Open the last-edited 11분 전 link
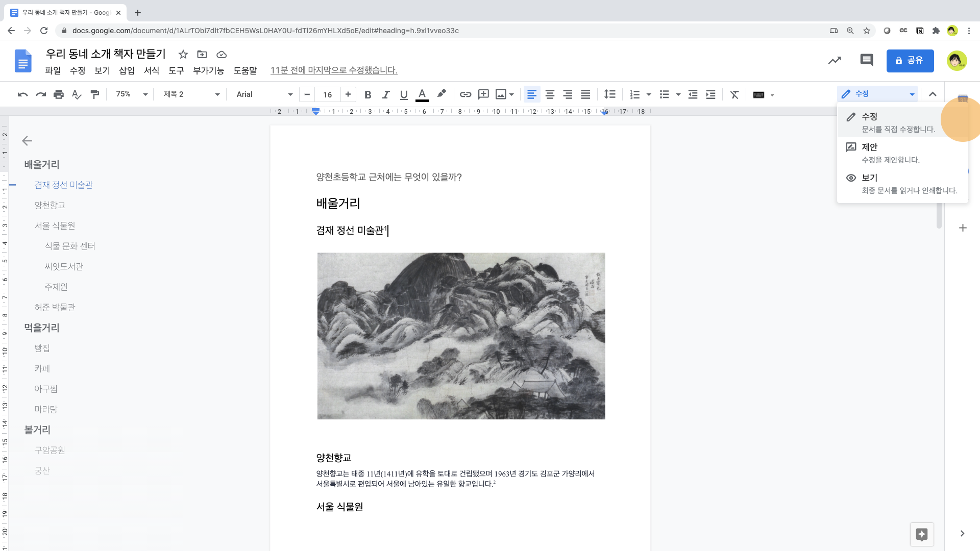This screenshot has height=551, width=980. click(333, 70)
